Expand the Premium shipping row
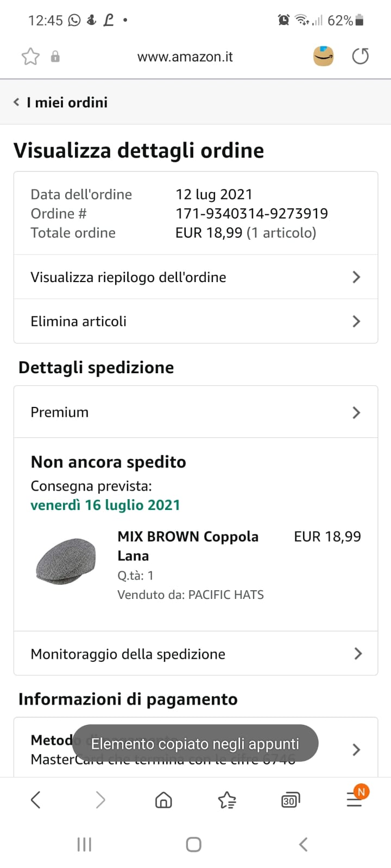The height and width of the screenshot is (868, 391). click(x=195, y=412)
